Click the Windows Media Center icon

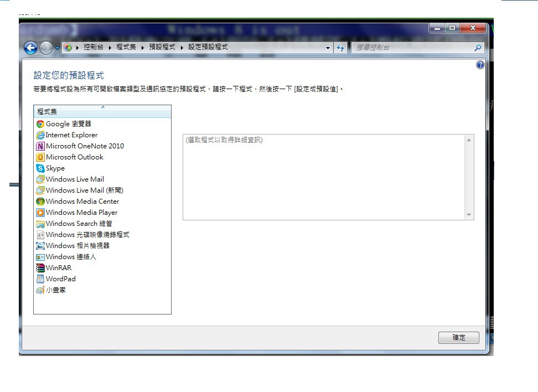[x=40, y=202]
